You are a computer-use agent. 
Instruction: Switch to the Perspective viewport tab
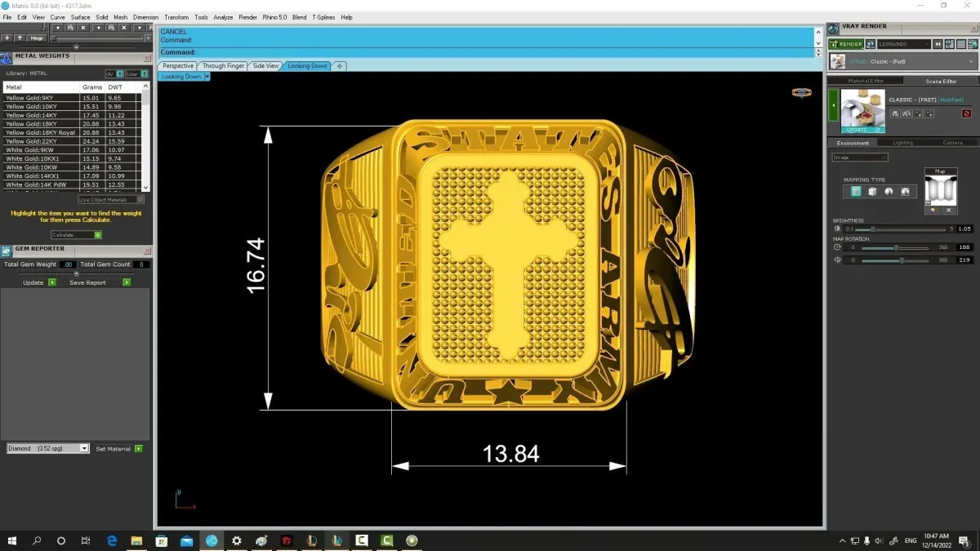pos(178,66)
